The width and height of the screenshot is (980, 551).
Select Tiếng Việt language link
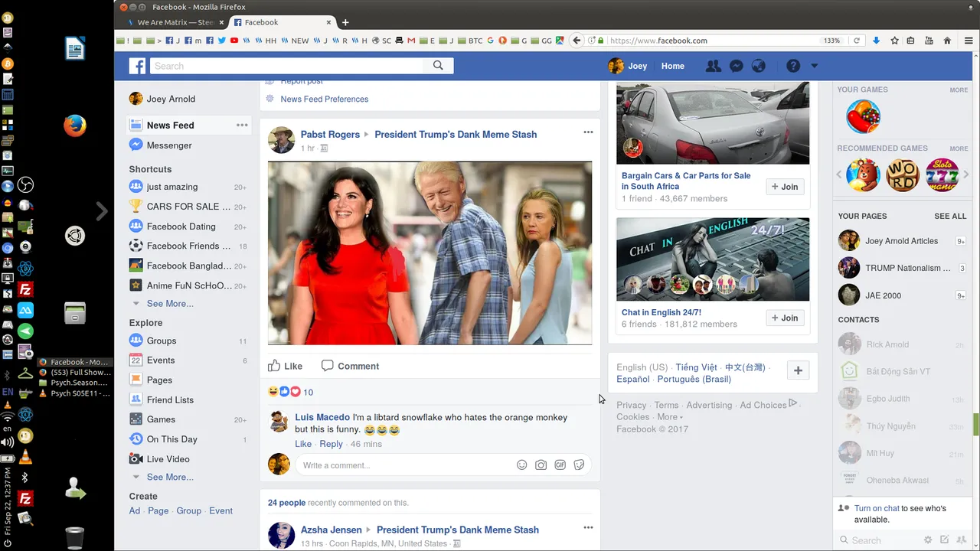click(696, 367)
